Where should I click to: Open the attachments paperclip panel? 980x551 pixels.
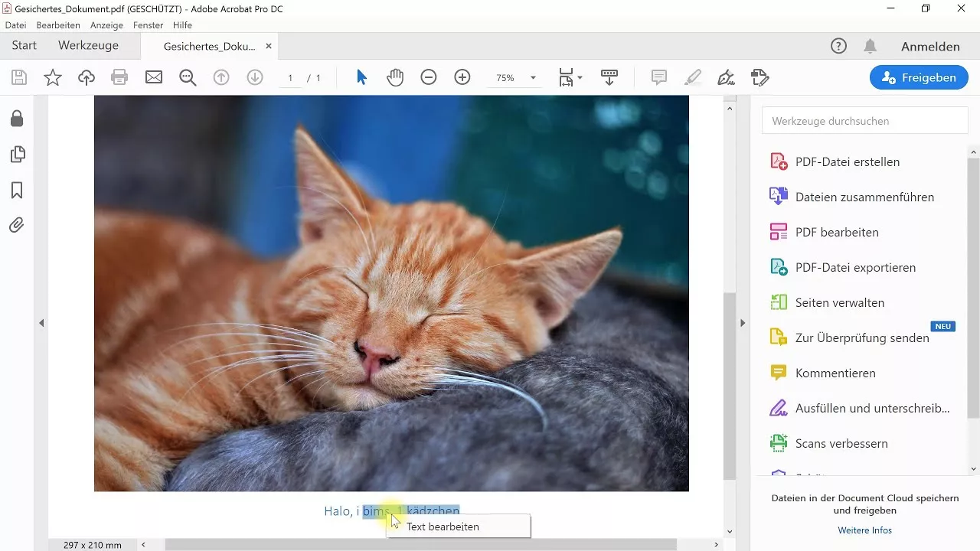(17, 225)
